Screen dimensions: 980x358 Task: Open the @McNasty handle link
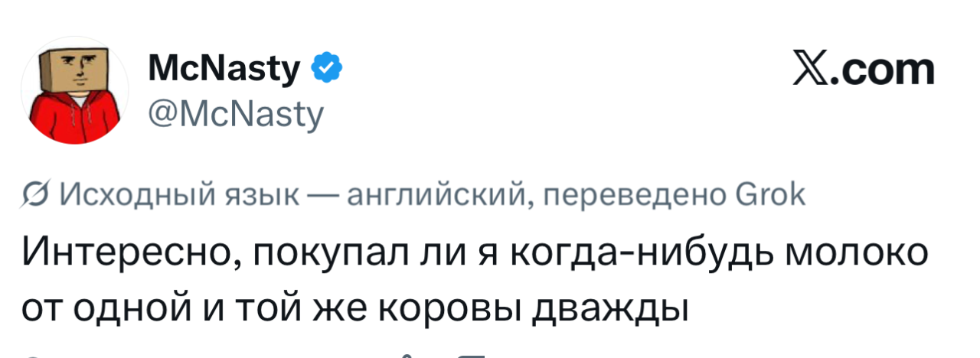pyautogui.click(x=236, y=116)
